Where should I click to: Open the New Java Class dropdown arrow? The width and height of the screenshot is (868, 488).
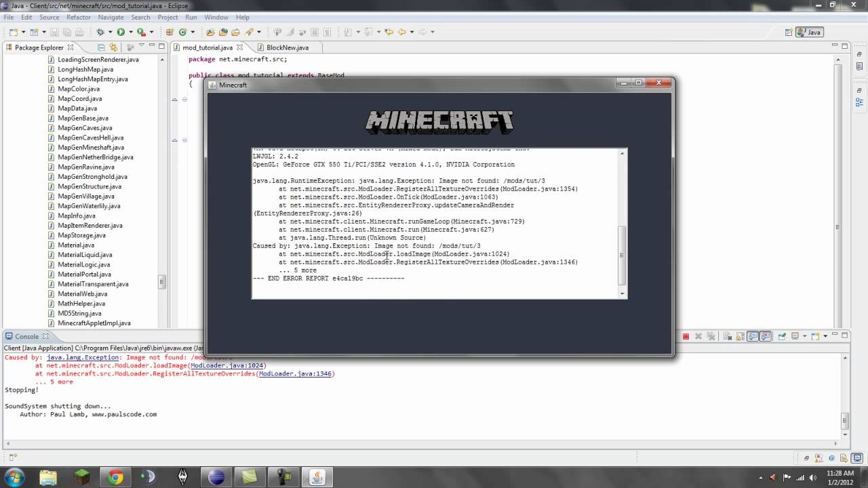tap(193, 32)
